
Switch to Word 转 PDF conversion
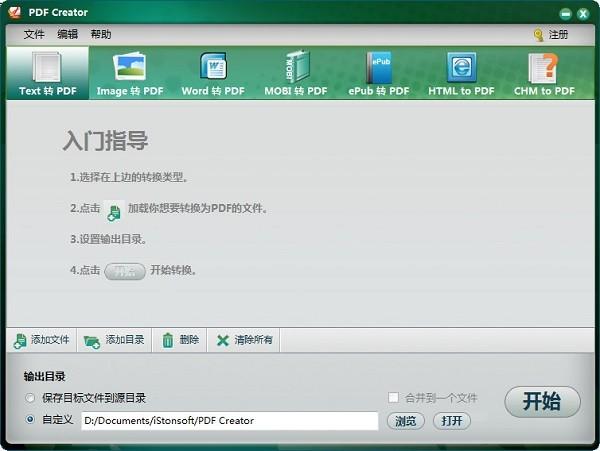[213, 73]
